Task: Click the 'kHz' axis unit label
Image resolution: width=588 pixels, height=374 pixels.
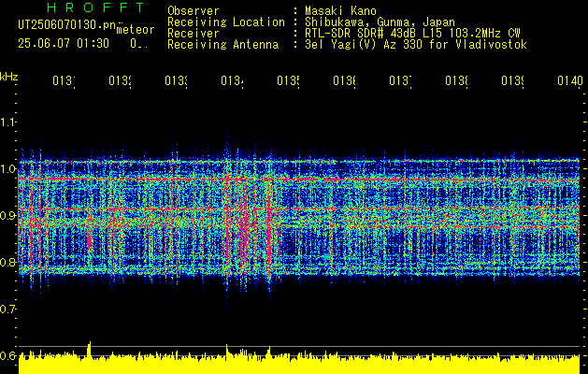Action: [x=8, y=77]
